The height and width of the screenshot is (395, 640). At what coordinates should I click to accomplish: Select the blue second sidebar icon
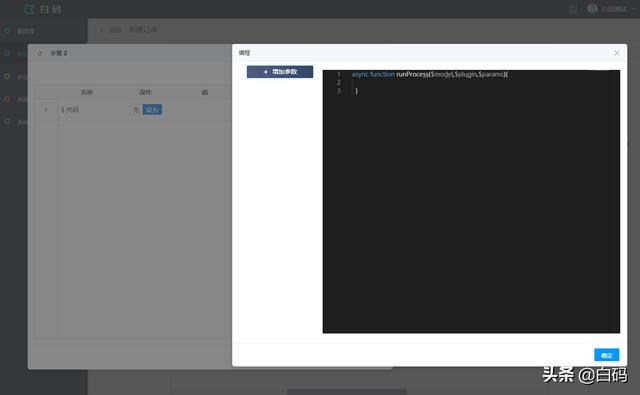click(7, 53)
